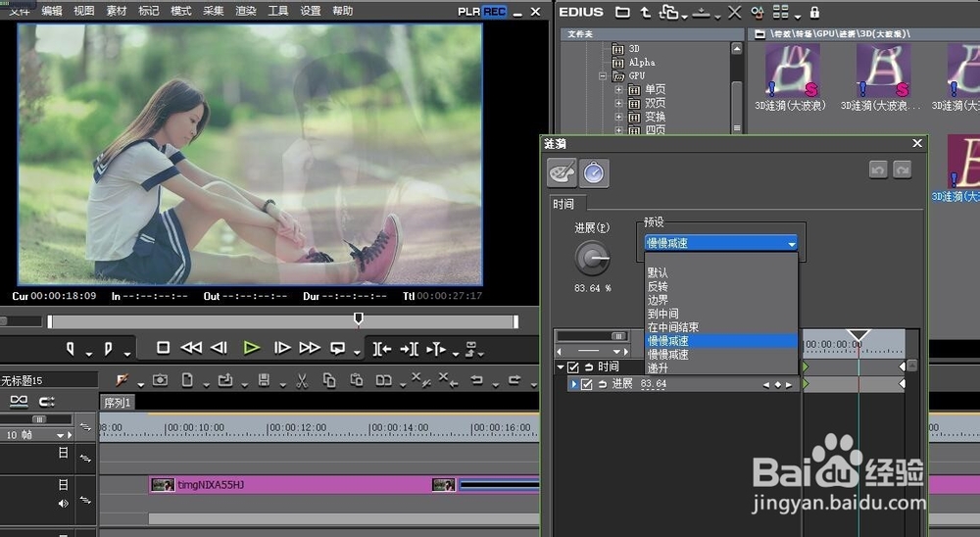Open the 帮助 menu
The image size is (980, 537).
pos(342,11)
